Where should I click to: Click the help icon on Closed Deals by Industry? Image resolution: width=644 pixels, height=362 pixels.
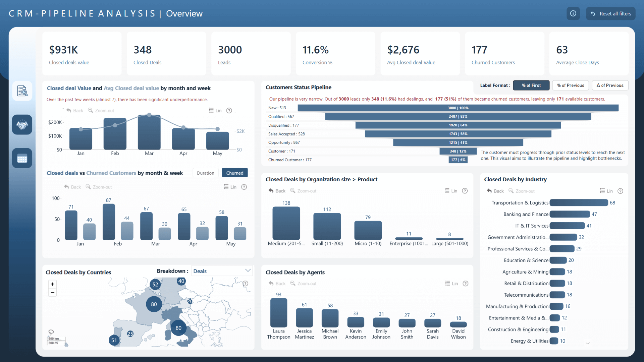click(620, 191)
